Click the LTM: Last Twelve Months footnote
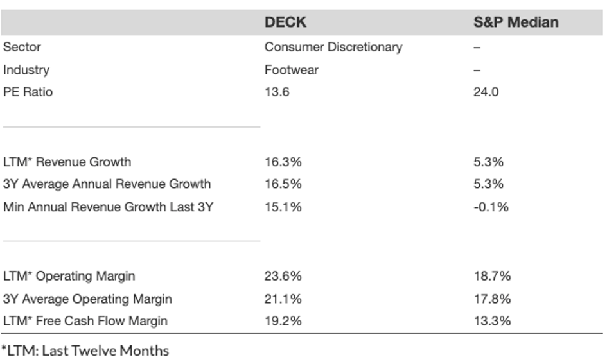 pyautogui.click(x=85, y=351)
